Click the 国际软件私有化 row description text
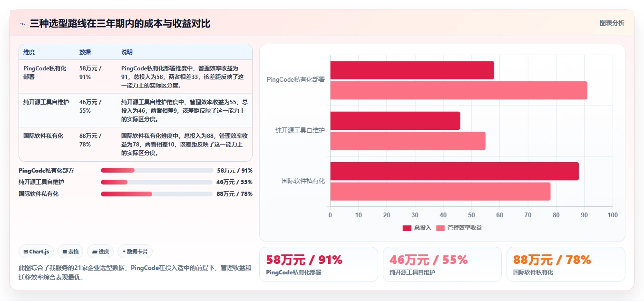644x301 pixels. pyautogui.click(x=185, y=145)
